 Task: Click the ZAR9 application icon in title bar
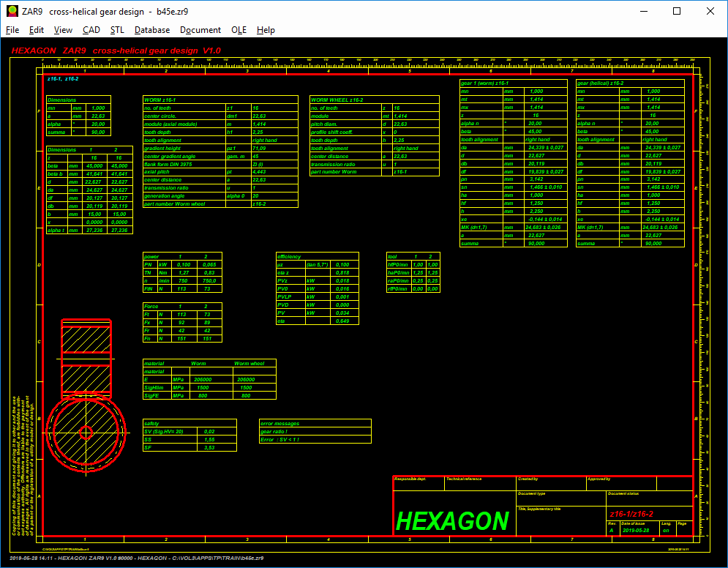coord(12,11)
